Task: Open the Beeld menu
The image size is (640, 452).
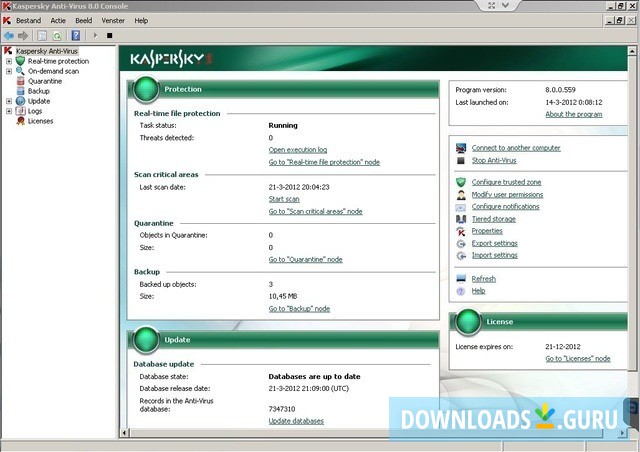Action: coord(84,20)
